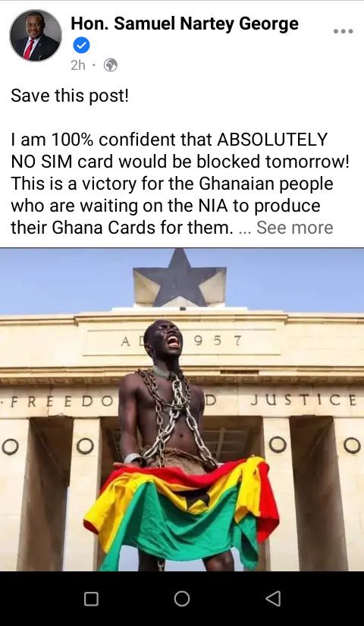Screen dimensions: 364x626
Task: Open the profile picture of Samuel Nartey George
Action: [x=36, y=36]
